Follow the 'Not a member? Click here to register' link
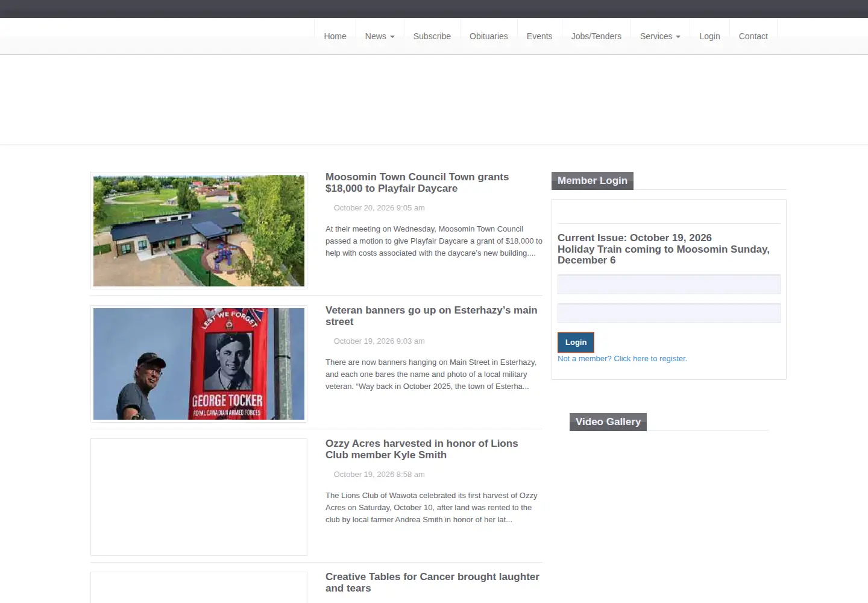The height and width of the screenshot is (603, 868). [x=622, y=359]
